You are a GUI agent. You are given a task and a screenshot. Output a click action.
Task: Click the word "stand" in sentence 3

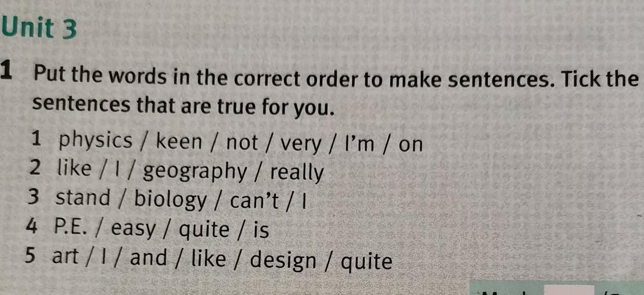tap(82, 198)
